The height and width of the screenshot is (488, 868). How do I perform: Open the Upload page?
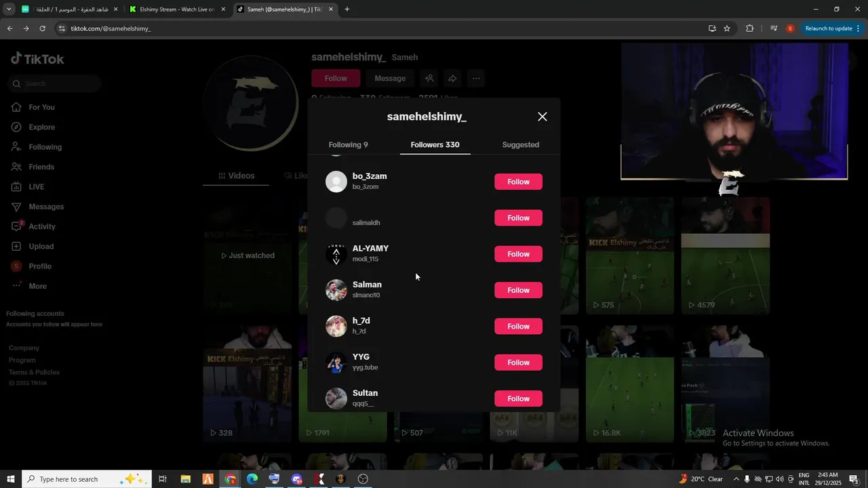(x=41, y=246)
